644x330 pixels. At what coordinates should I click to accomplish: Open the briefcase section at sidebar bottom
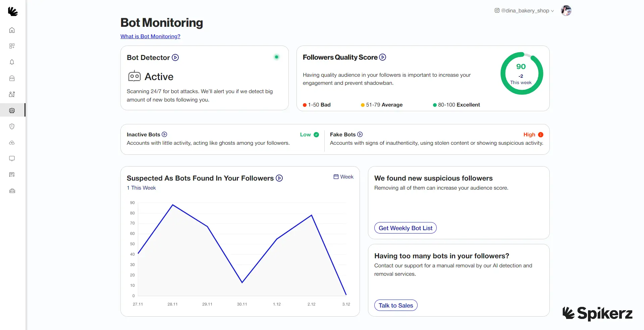[12, 191]
